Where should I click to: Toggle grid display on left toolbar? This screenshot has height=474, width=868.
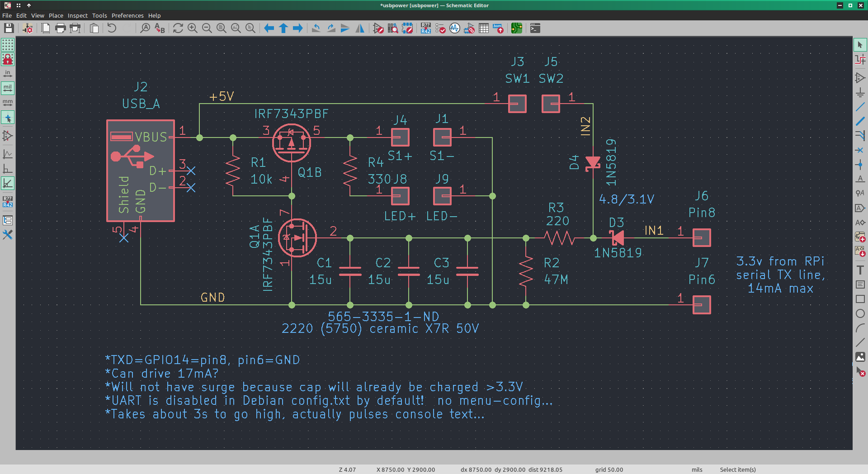(8, 44)
